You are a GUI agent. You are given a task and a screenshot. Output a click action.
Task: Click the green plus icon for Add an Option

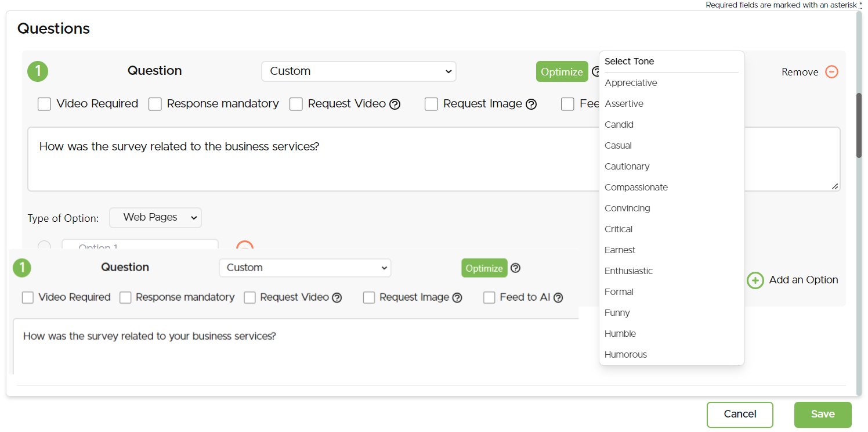(755, 280)
